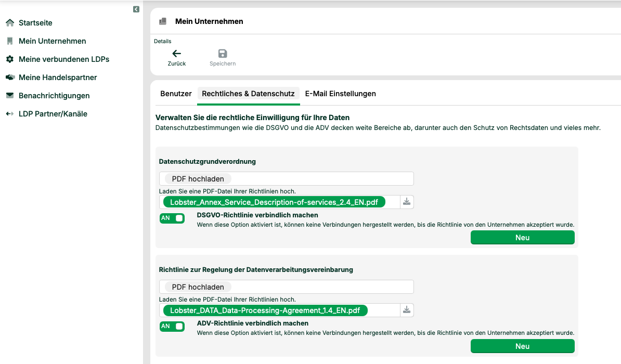Click the Lobster_DATA_Data-Processing-Agreement file chip

265,310
